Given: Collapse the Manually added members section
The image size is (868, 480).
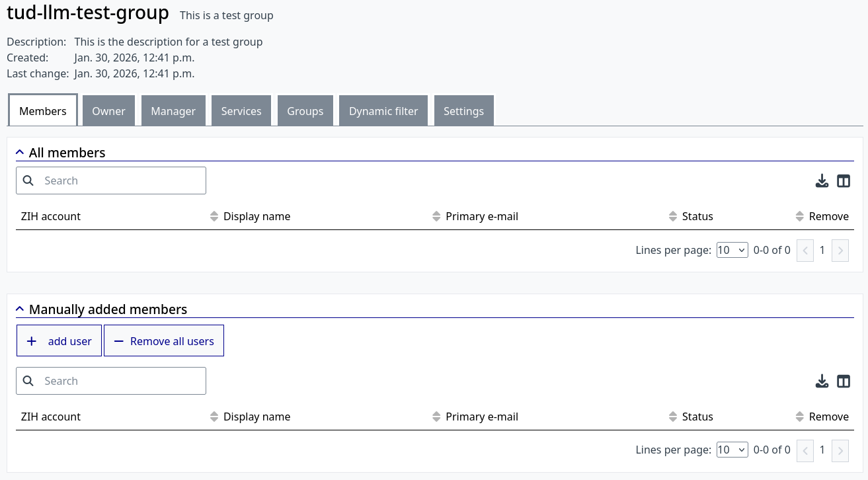Looking at the screenshot, I should tap(20, 309).
